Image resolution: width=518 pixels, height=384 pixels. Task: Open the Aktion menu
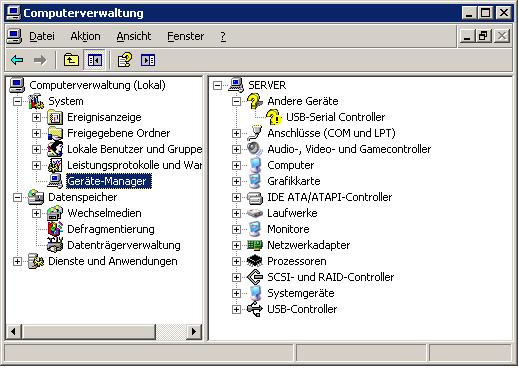tap(85, 36)
